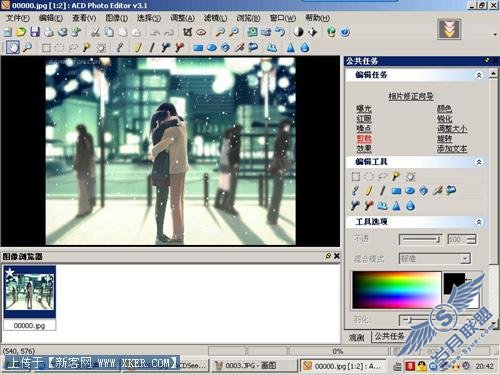Collapse the 编辑任务 section
Viewport: 500px width, 375px height.
[479, 75]
